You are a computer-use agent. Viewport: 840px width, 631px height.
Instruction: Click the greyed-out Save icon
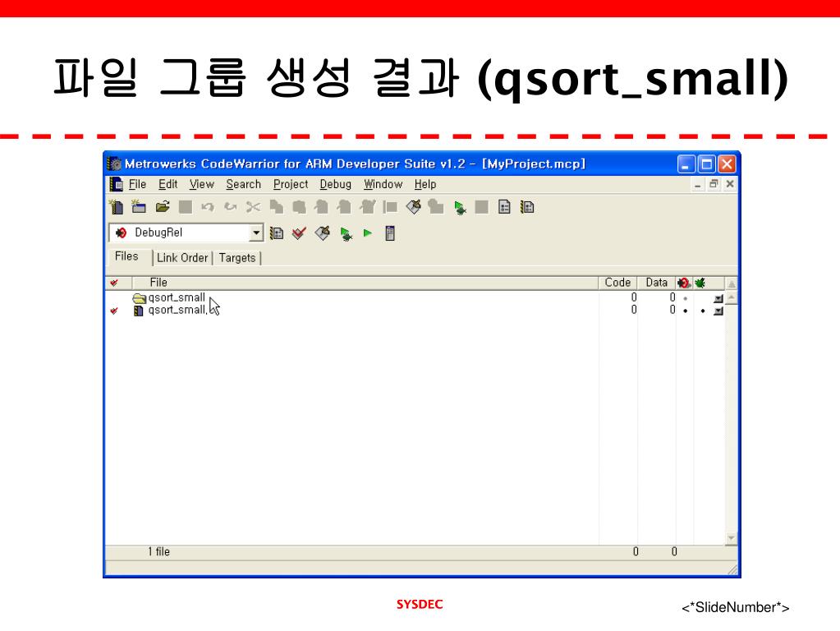(x=186, y=207)
